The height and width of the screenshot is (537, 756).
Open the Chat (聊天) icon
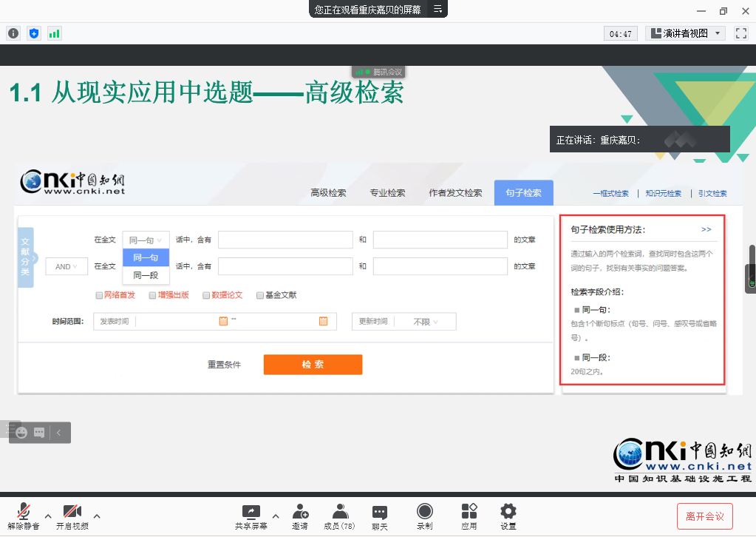click(x=380, y=511)
